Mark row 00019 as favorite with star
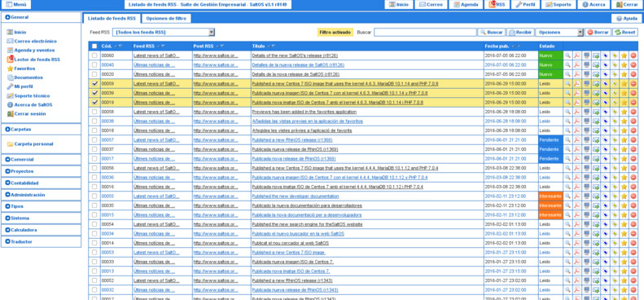 [624, 103]
